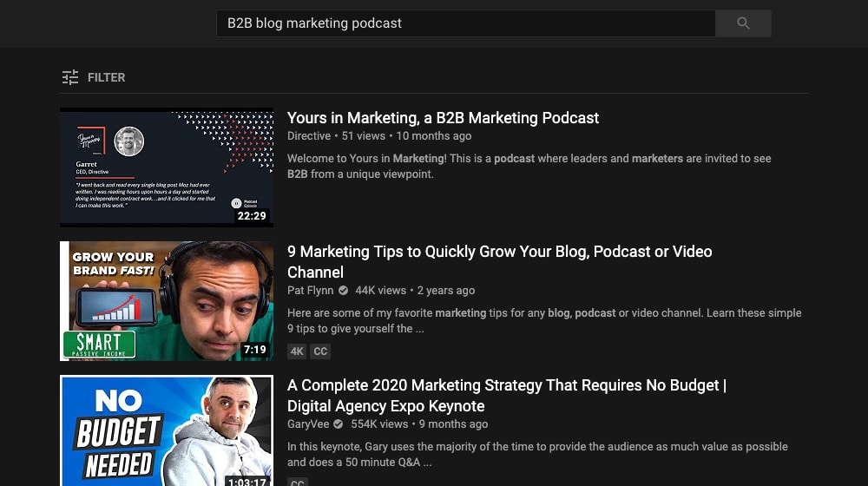Click the text '44K views'
868x486 pixels.
(x=381, y=290)
